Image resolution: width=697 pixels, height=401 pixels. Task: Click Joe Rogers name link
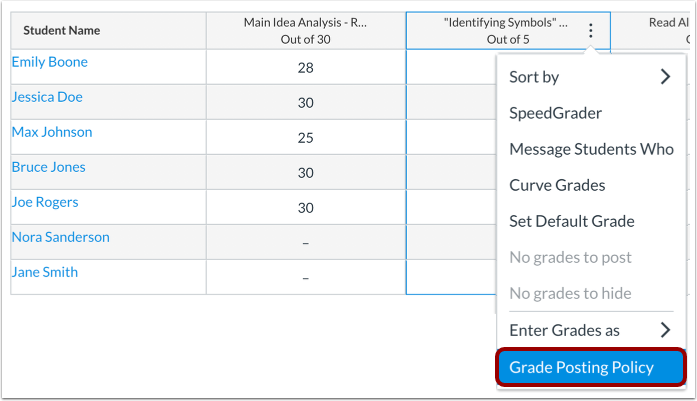pos(45,202)
